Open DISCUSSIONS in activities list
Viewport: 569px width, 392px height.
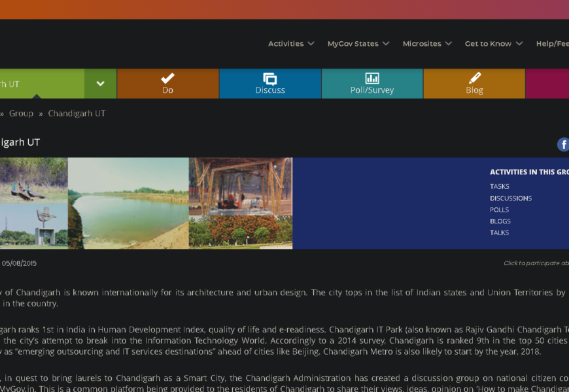511,199
